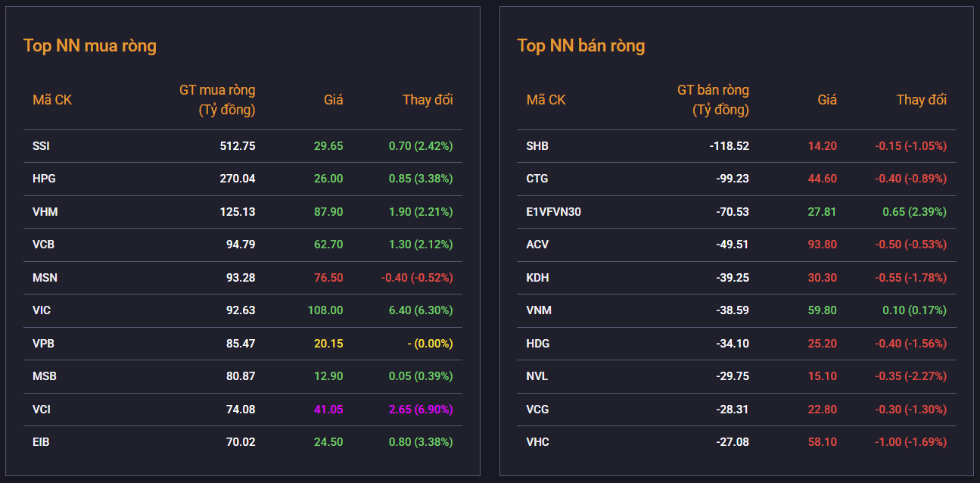Click "Giá" header in the bán ròng table
Screen dimensions: 980x483
tap(827, 100)
